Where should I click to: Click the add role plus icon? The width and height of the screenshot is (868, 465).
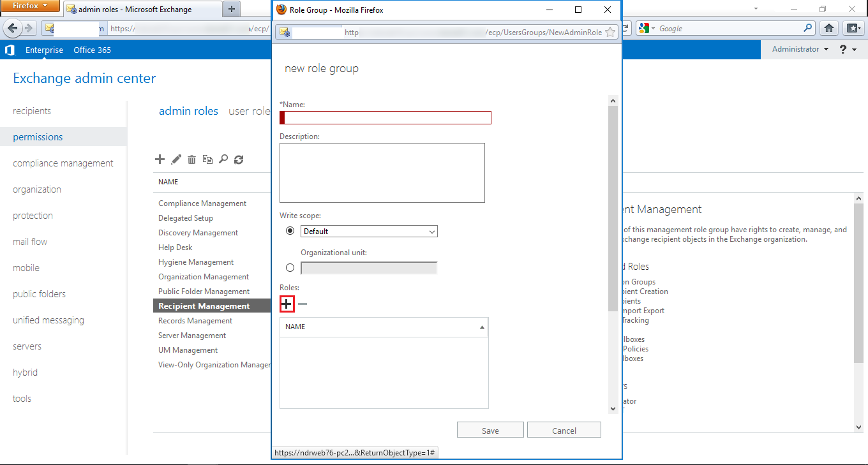click(x=287, y=304)
